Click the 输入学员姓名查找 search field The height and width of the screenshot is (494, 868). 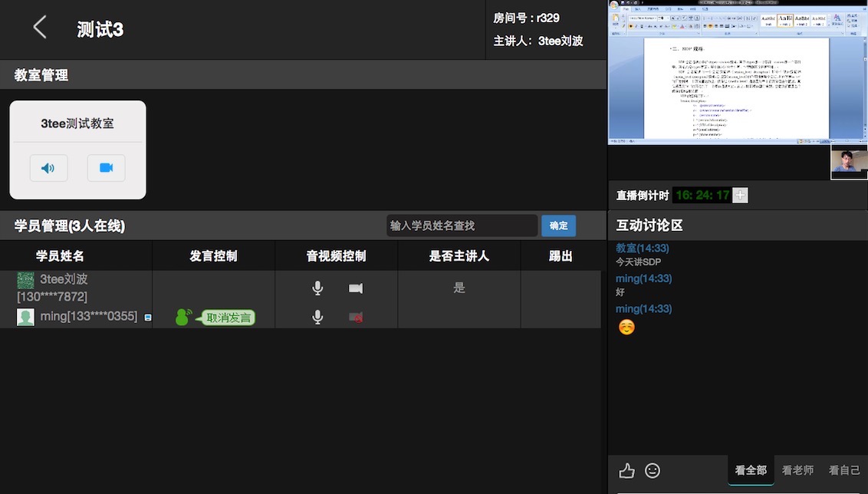[462, 226]
